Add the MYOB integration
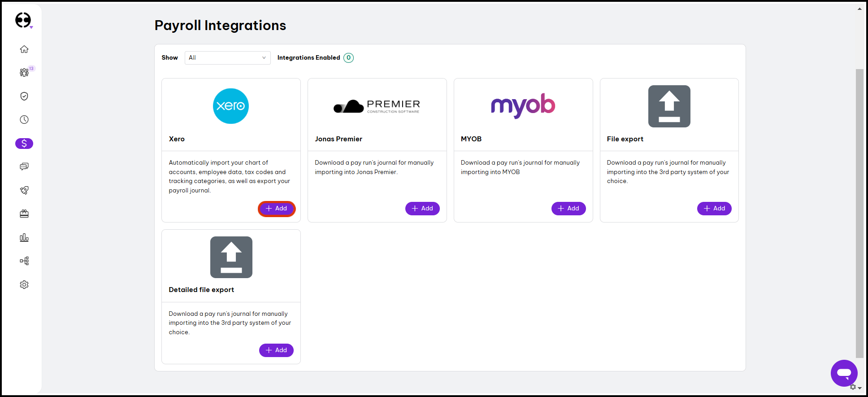The image size is (868, 397). [x=568, y=209]
